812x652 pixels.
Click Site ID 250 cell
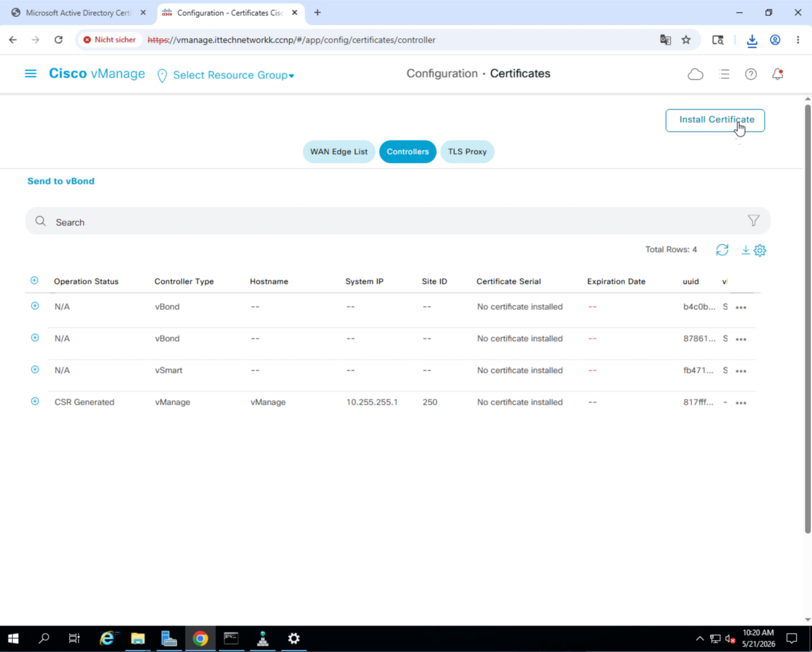(x=430, y=402)
